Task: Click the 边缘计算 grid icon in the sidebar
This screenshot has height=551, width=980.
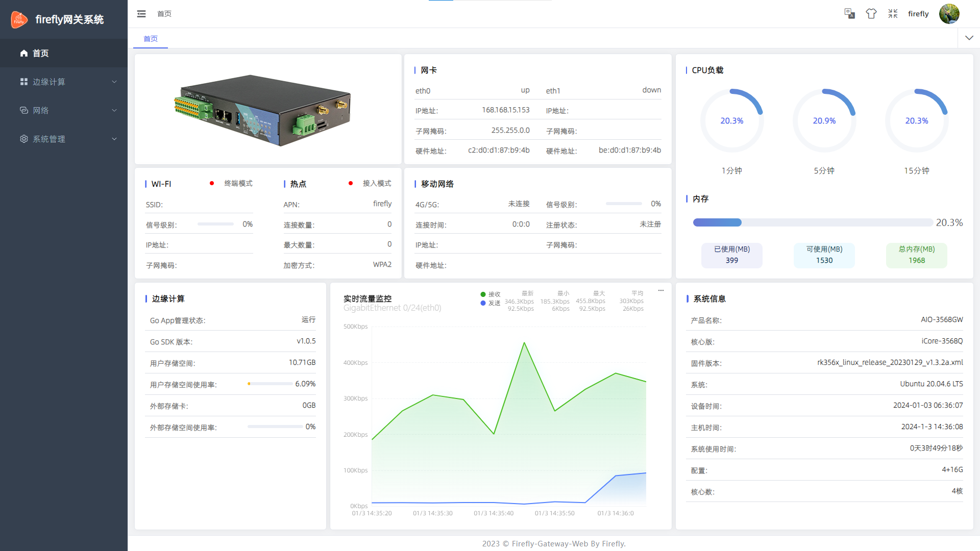Action: click(24, 82)
